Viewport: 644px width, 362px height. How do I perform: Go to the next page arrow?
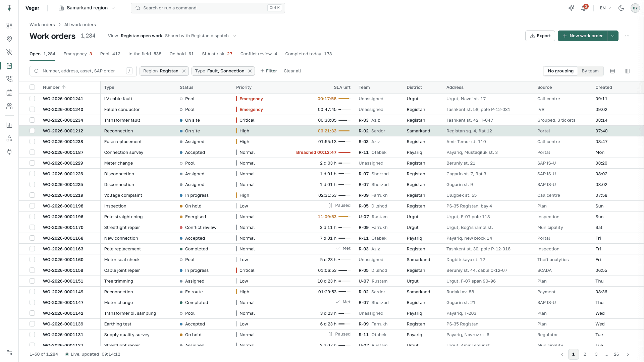(628, 354)
